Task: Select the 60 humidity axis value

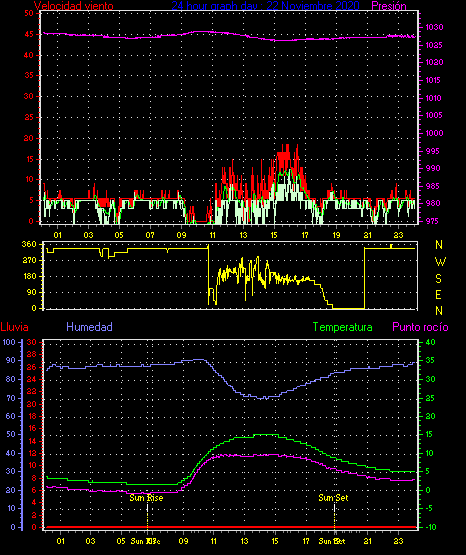Action: pos(11,416)
